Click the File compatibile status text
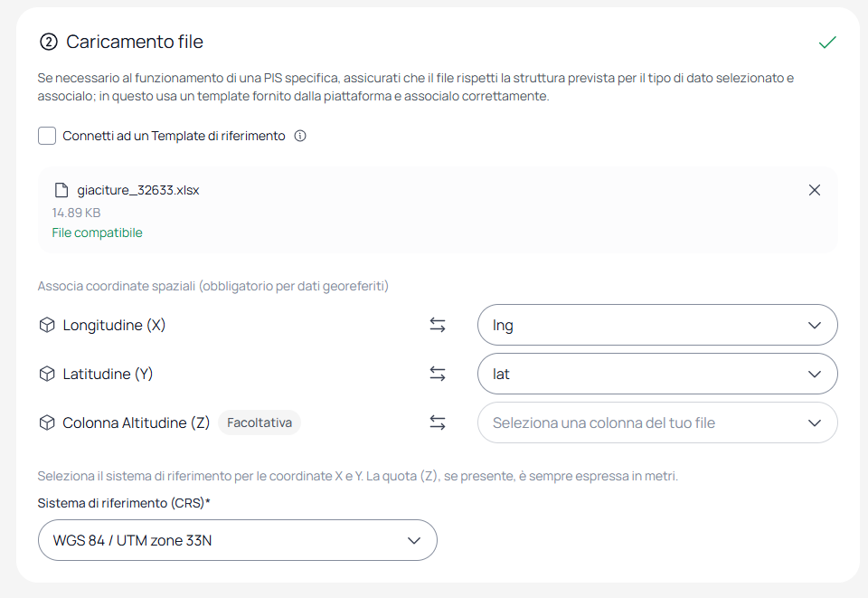The image size is (868, 598). click(97, 233)
